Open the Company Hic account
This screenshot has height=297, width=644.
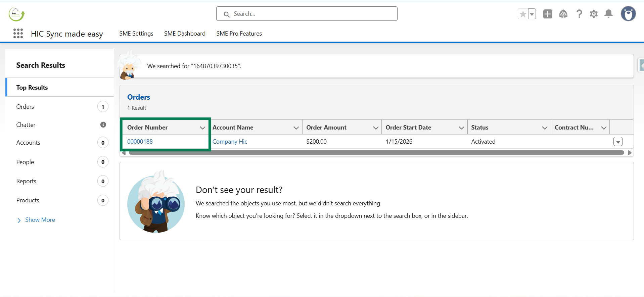tap(230, 142)
